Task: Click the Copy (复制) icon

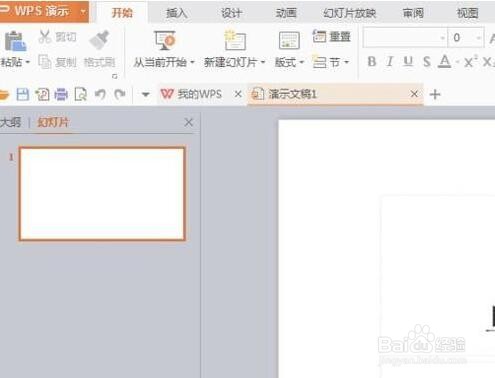Action: click(x=45, y=62)
